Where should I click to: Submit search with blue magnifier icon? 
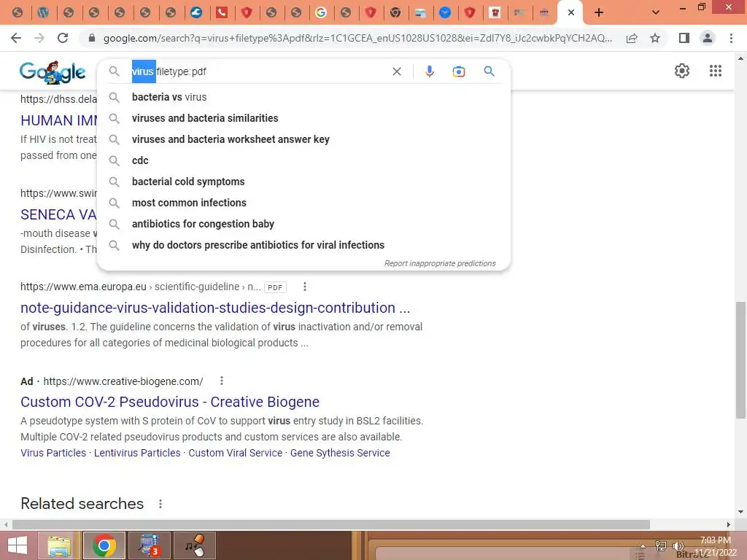pos(489,71)
